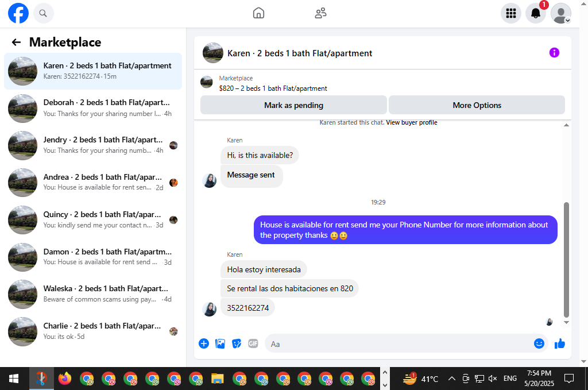This screenshot has height=390, width=588.
Task: Open conversation info purple icon
Action: [554, 53]
